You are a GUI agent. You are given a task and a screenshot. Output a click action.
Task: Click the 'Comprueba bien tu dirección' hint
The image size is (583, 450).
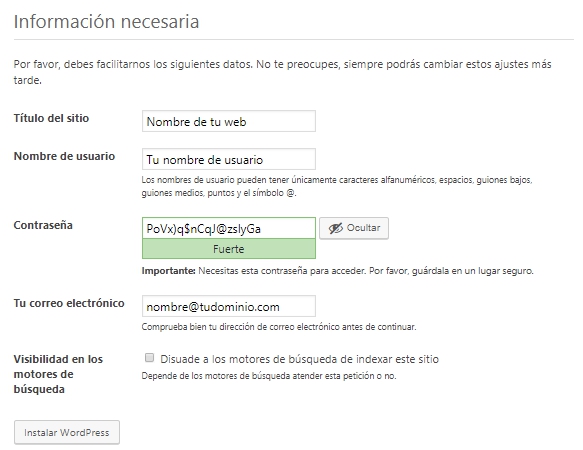click(x=279, y=327)
